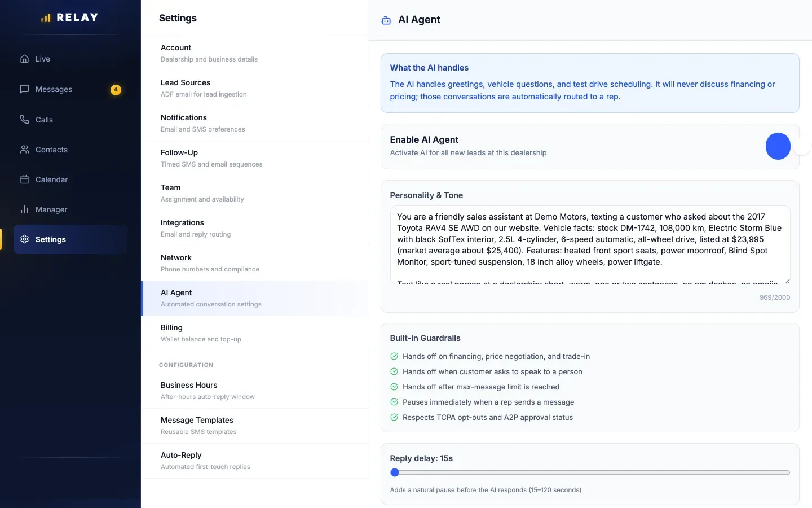This screenshot has height=508, width=812.
Task: Click the Calls phone icon
Action: [24, 120]
